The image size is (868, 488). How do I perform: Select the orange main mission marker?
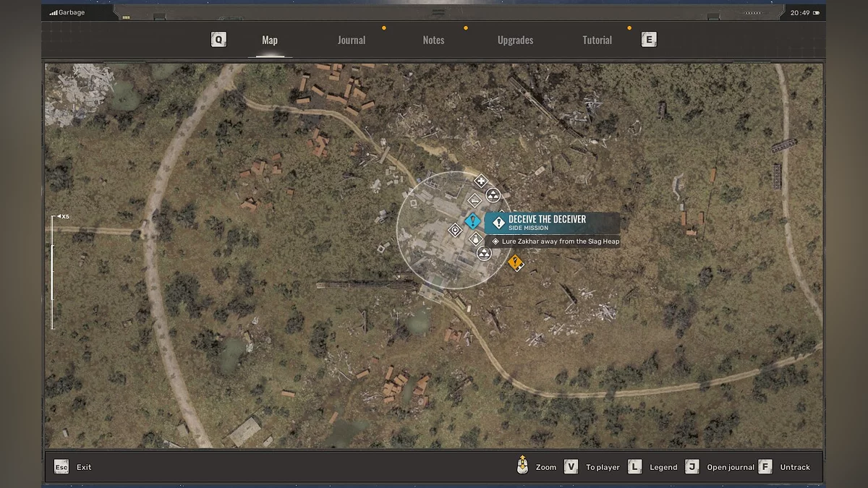pos(516,262)
